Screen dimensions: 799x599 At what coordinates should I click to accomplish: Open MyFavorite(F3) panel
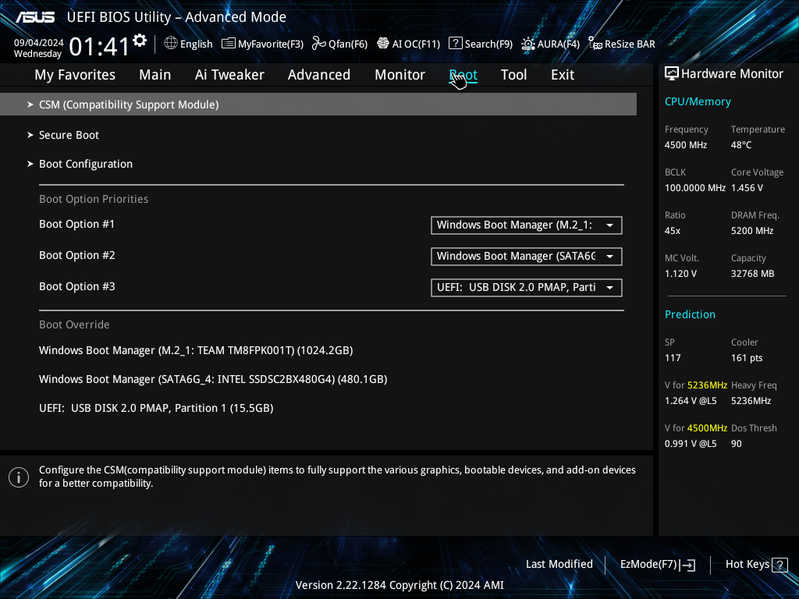pyautogui.click(x=262, y=44)
